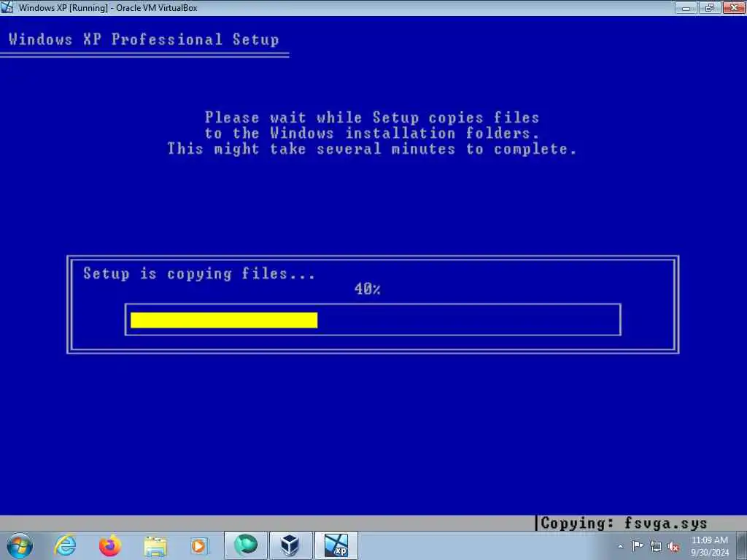
Task: Open the clock showing 11:09 AM
Action: [x=709, y=540]
